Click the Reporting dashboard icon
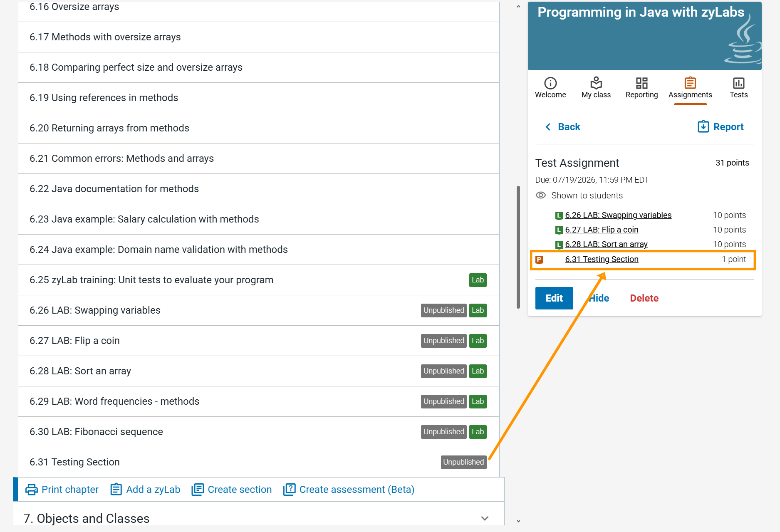Viewport: 780px width, 532px height. pyautogui.click(x=641, y=83)
